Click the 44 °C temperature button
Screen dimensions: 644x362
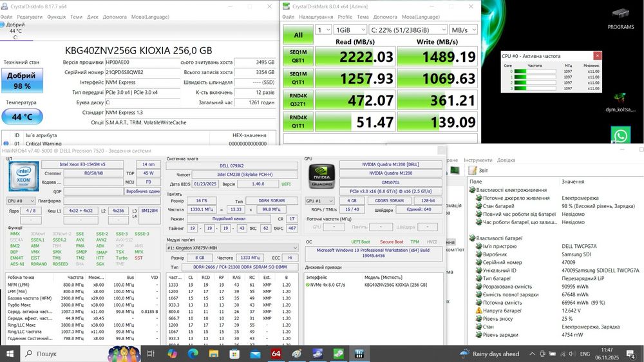pyautogui.click(x=22, y=117)
